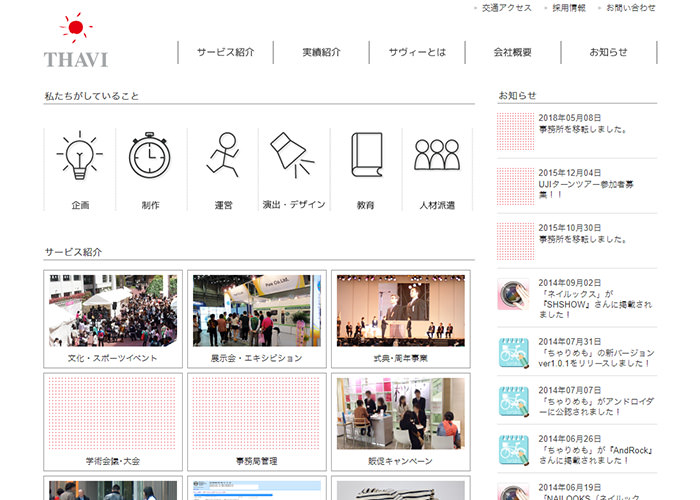This screenshot has height=500, width=700.
Task: Select the people group 人材派遣 icon
Action: [437, 154]
